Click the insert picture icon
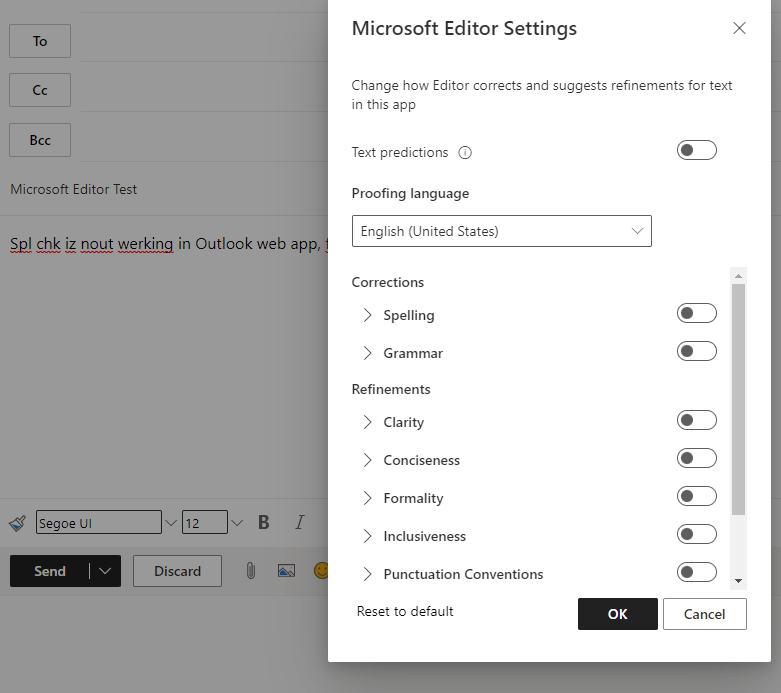781x693 pixels. pos(286,571)
